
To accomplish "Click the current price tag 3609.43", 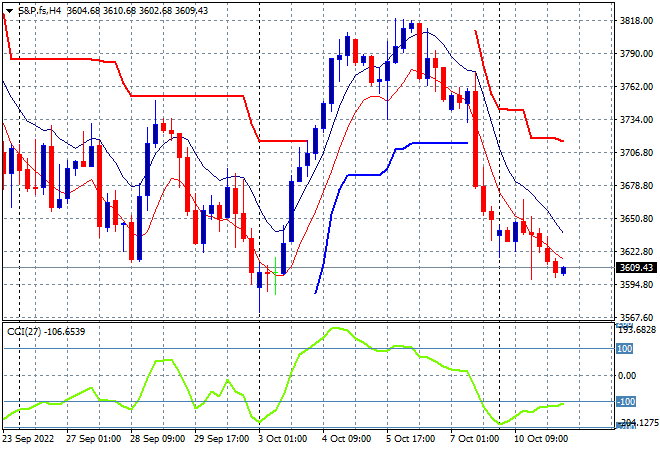I will coord(636,268).
